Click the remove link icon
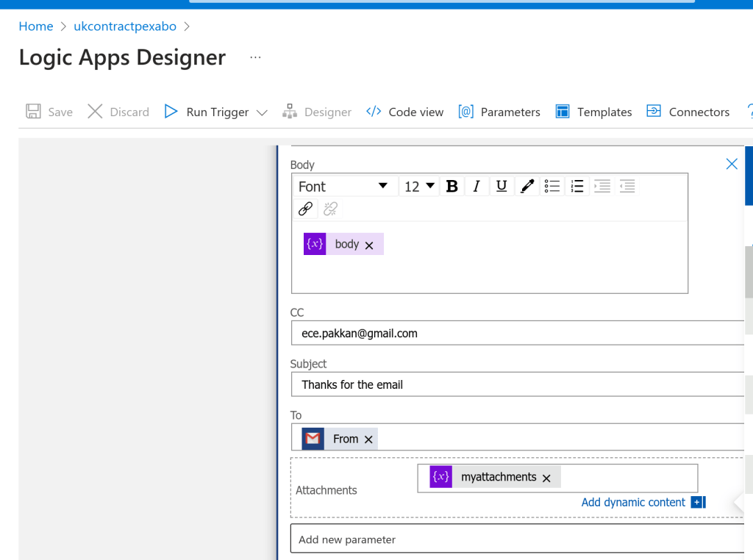 [330, 209]
